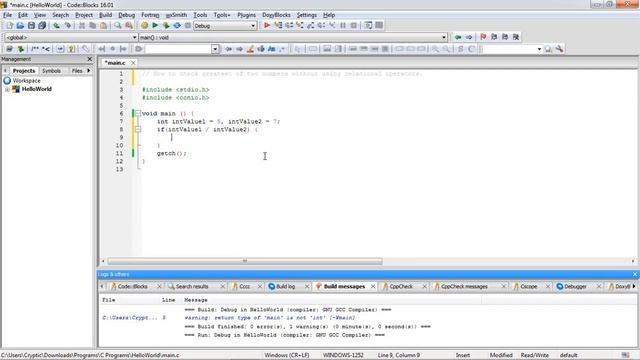
Task: Clear all bookmarks icon
Action: coord(516,37)
